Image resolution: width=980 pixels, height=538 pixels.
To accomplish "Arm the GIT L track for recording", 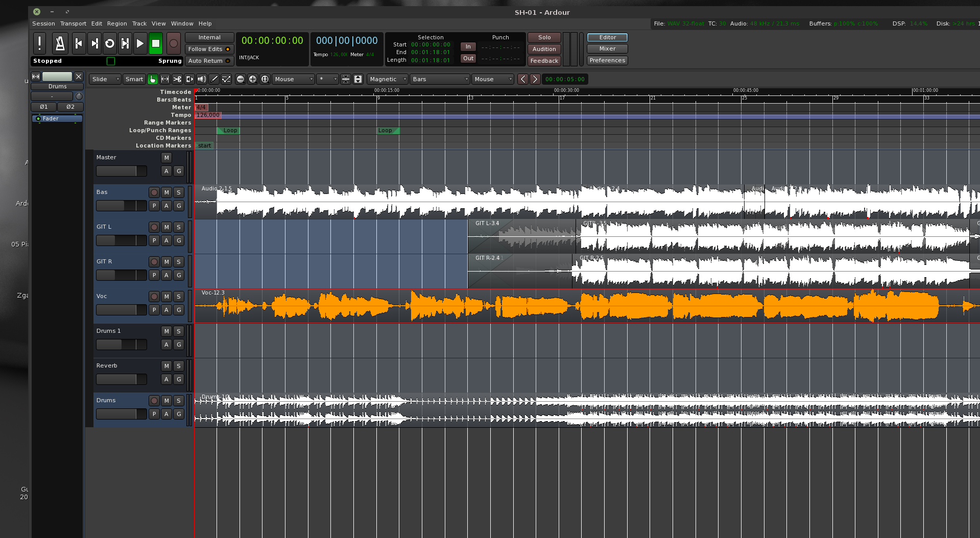I will click(x=154, y=227).
